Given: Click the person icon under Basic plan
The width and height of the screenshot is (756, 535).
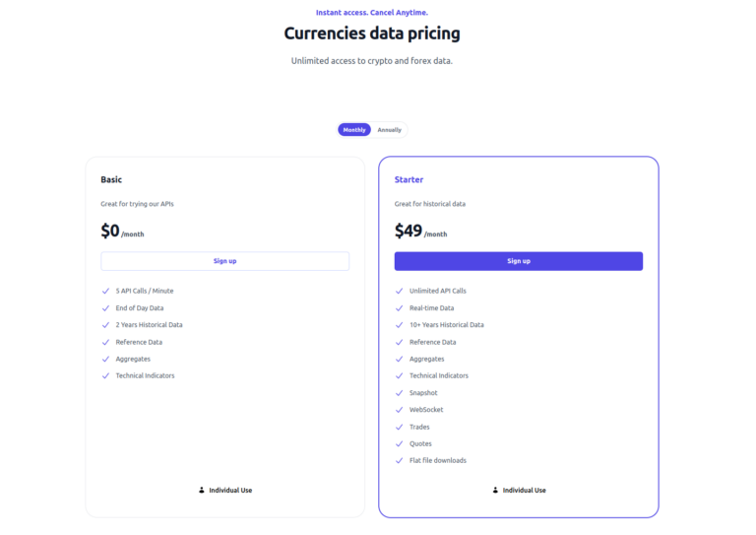Looking at the screenshot, I should [x=202, y=490].
